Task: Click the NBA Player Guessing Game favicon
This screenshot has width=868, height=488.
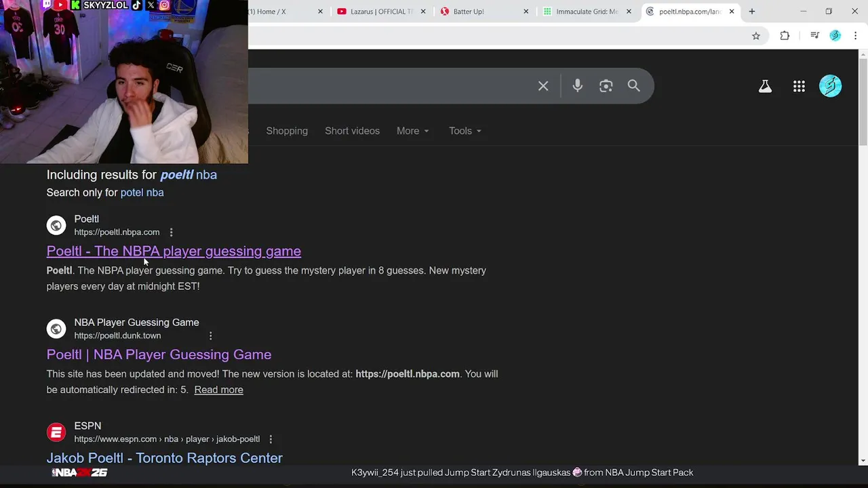Action: (x=56, y=329)
